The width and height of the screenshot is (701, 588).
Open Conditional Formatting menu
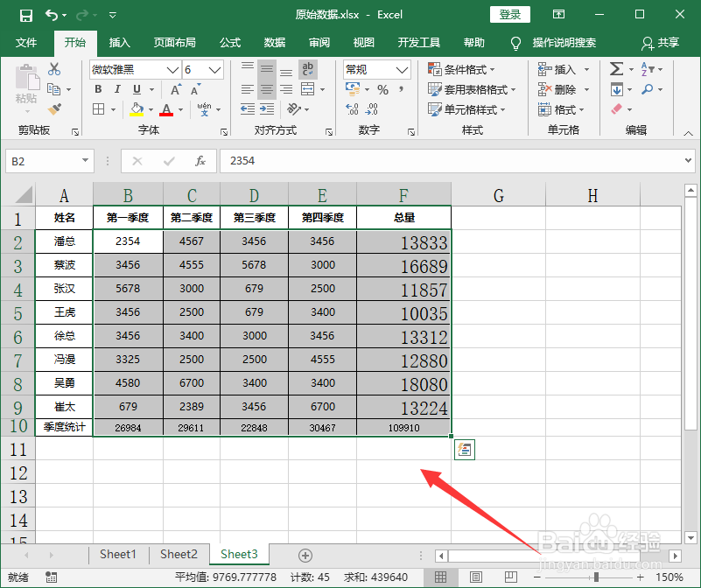461,69
